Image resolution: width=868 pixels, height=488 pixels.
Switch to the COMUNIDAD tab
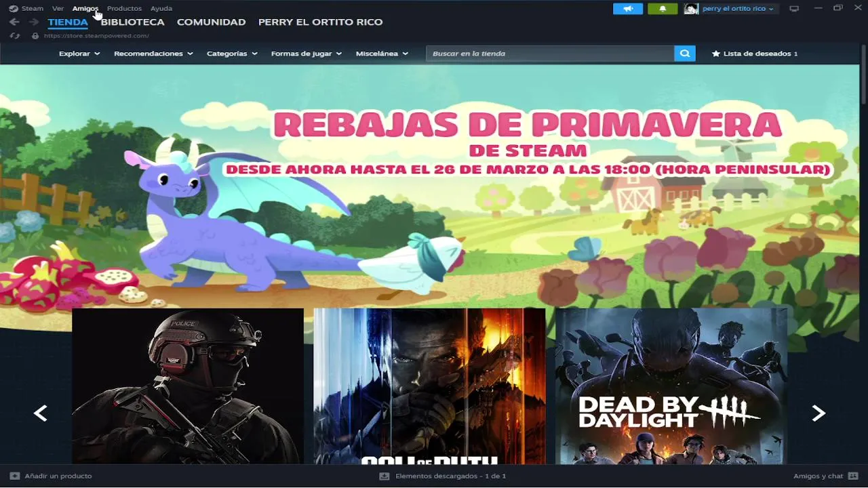211,22
